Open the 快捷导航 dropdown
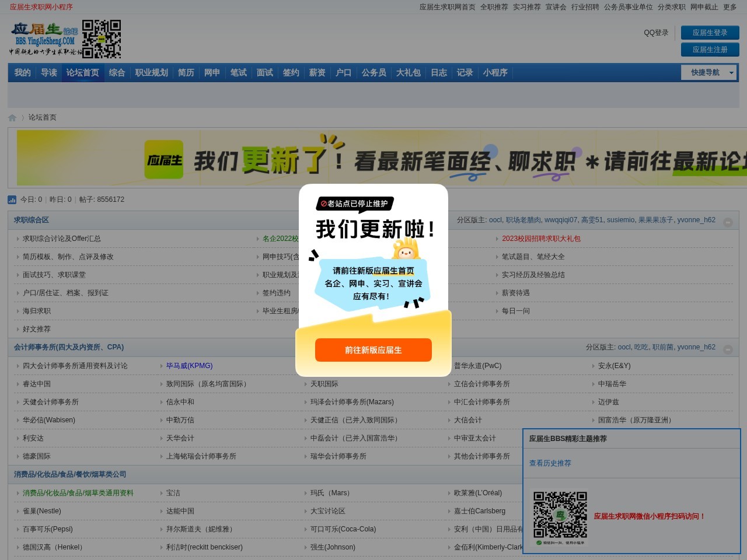This screenshot has width=747, height=560. (709, 72)
